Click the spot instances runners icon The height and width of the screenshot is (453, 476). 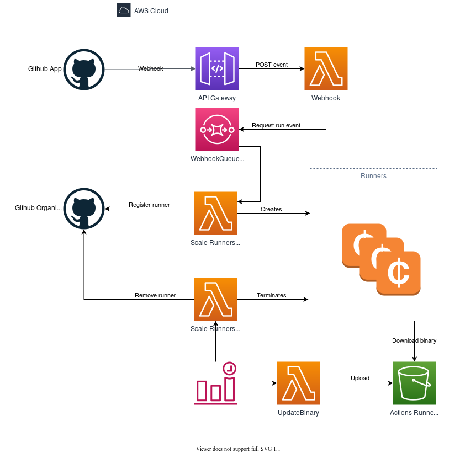381,259
